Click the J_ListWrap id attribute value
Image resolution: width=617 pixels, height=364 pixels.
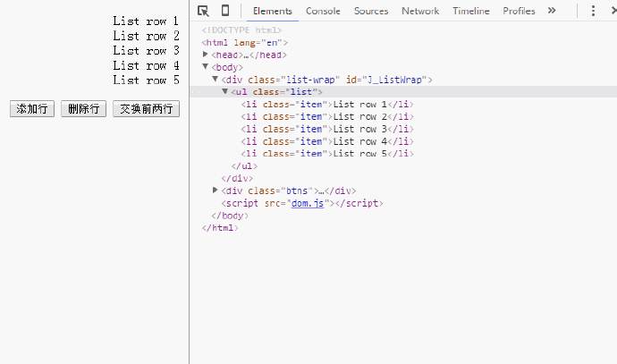pyautogui.click(x=394, y=80)
